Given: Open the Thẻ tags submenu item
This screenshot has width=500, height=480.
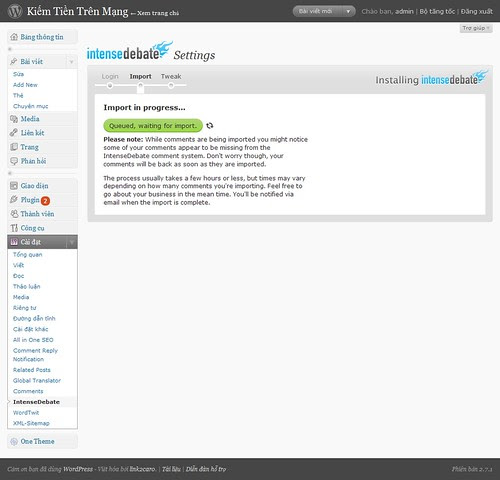Looking at the screenshot, I should point(18,95).
